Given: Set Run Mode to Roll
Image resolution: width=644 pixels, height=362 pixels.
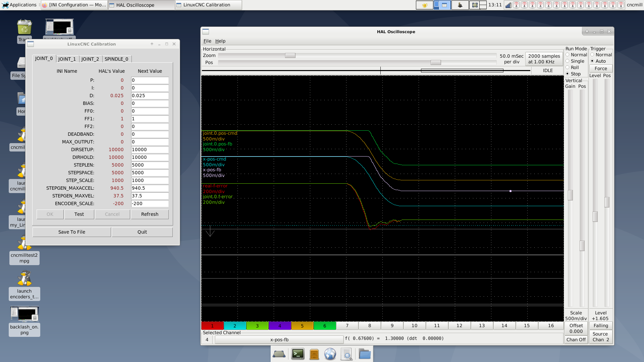Looking at the screenshot, I should [572, 67].
